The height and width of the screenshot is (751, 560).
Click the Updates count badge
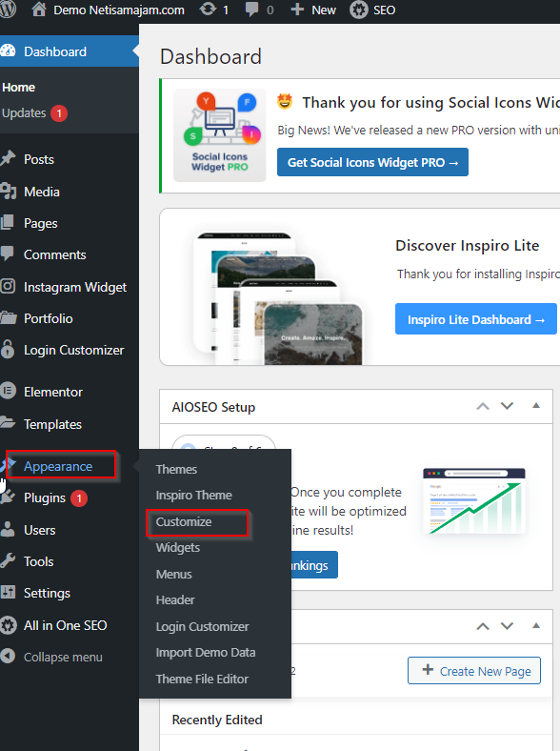click(59, 113)
